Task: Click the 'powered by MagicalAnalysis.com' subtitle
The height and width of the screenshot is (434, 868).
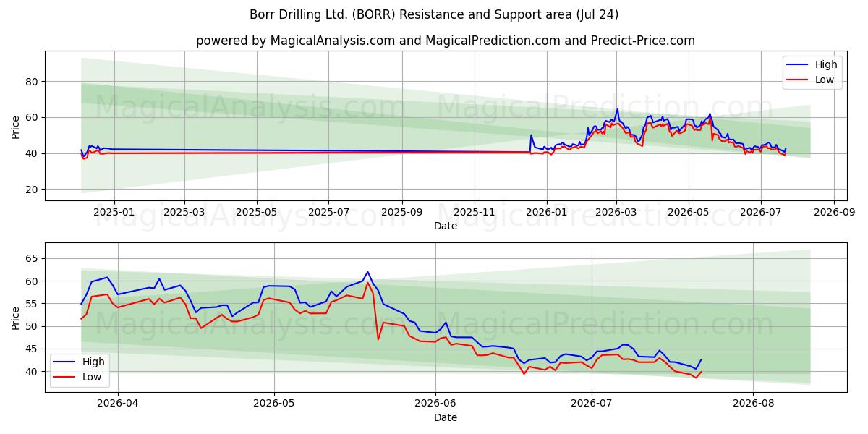Action: tap(445, 41)
